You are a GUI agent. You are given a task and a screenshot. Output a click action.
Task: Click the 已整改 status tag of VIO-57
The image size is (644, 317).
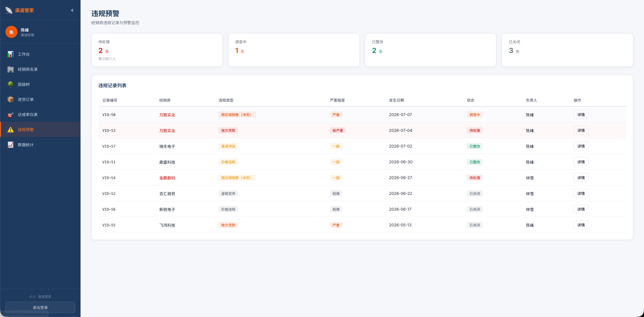tap(475, 146)
